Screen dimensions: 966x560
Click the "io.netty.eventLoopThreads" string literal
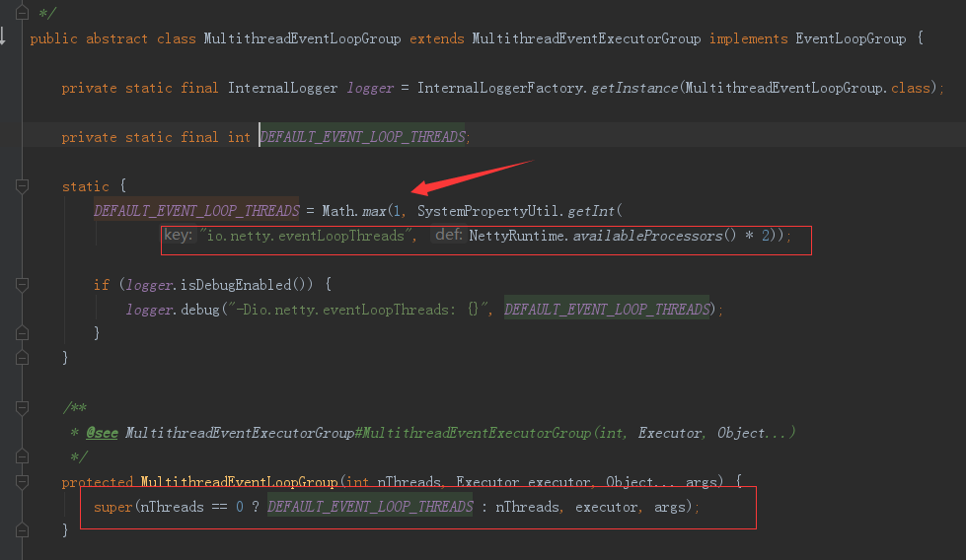click(x=304, y=236)
